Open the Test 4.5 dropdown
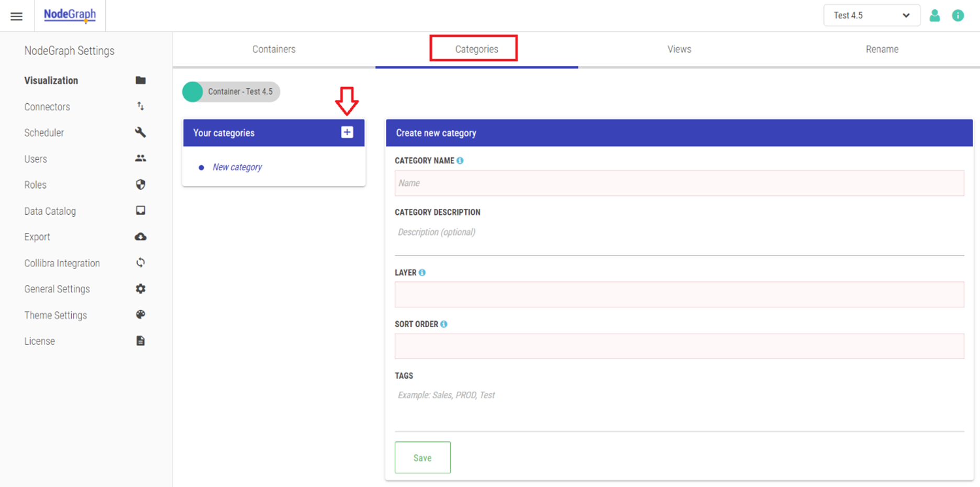The image size is (980, 487). point(872,15)
